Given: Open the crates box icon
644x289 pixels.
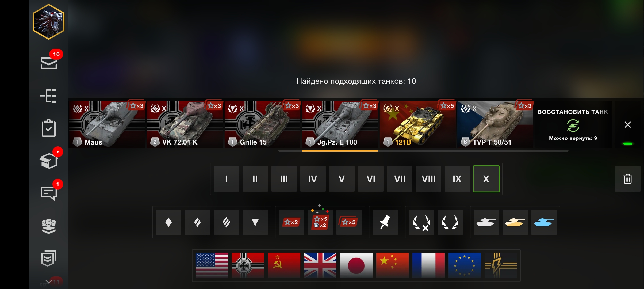Looking at the screenshot, I should pos(49,161).
